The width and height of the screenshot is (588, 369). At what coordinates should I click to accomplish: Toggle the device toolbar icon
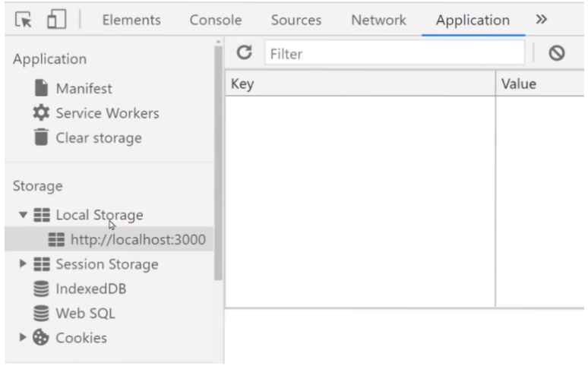[x=57, y=19]
